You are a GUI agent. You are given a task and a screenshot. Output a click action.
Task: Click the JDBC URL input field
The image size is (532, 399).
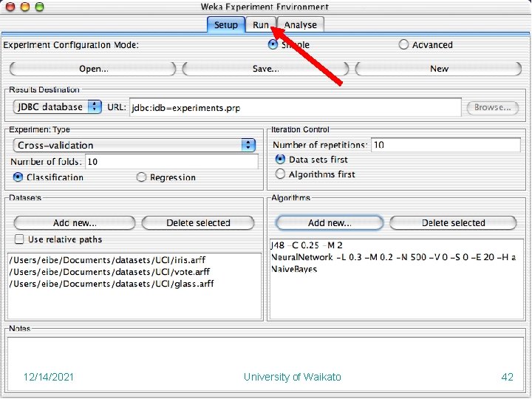(295, 108)
